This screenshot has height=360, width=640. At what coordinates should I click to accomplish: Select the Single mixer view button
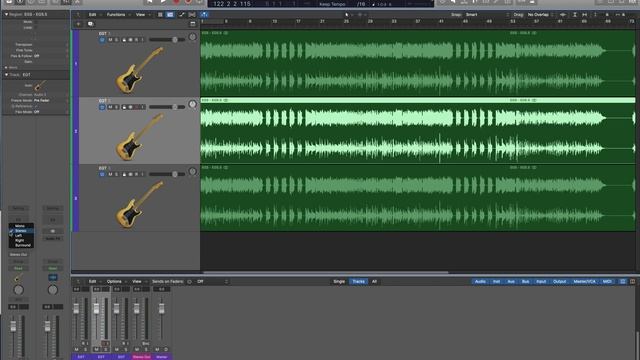(339, 282)
